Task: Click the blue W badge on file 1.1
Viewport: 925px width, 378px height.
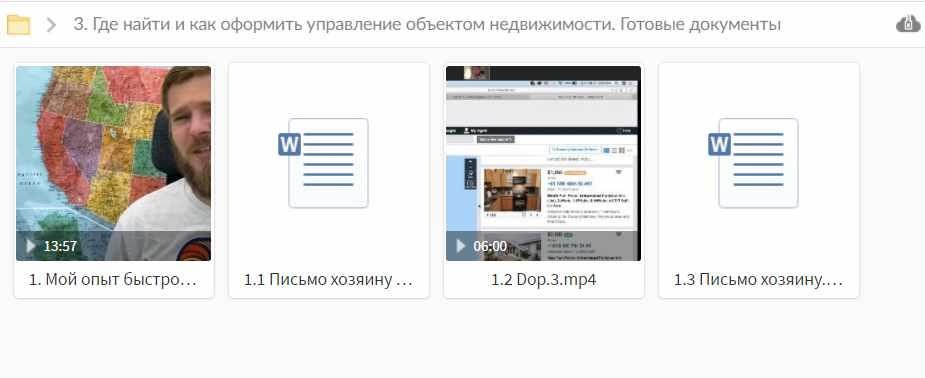Action: tap(290, 144)
